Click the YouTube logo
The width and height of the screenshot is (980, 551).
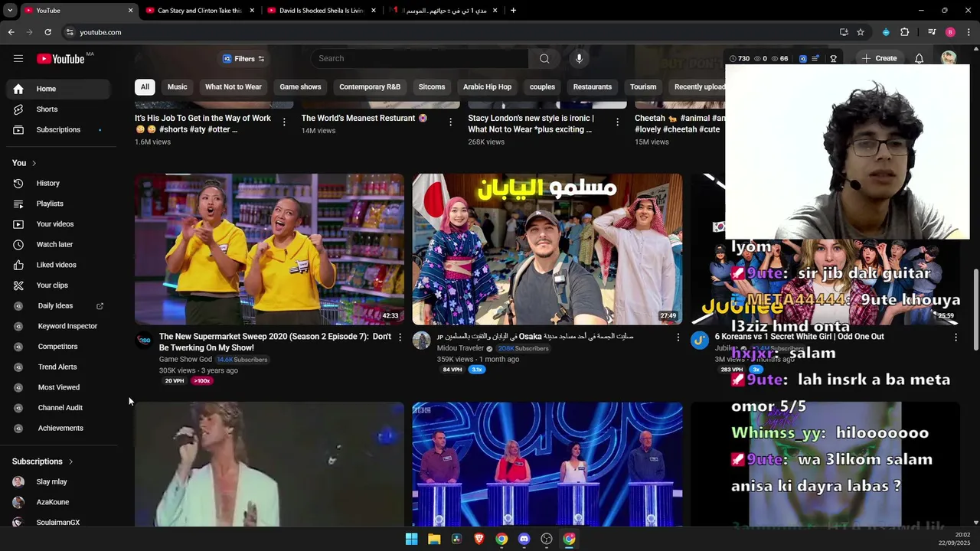point(60,59)
